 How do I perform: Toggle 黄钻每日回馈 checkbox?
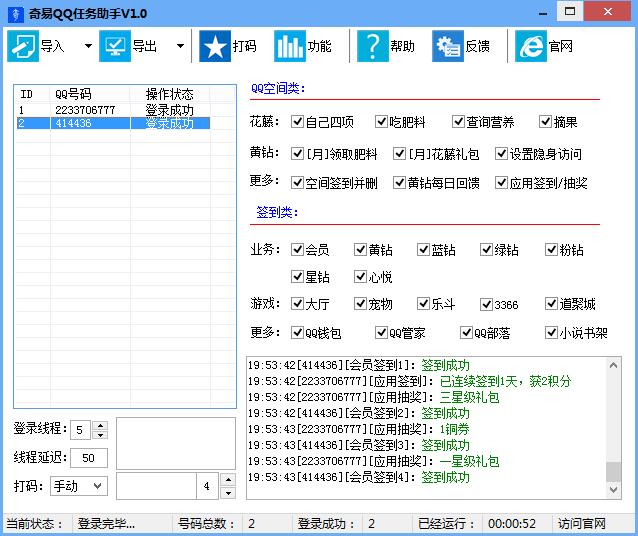tap(400, 183)
